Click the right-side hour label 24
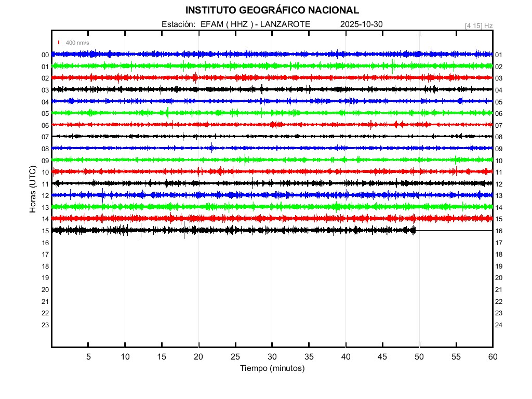The image size is (532, 399). 499,325
